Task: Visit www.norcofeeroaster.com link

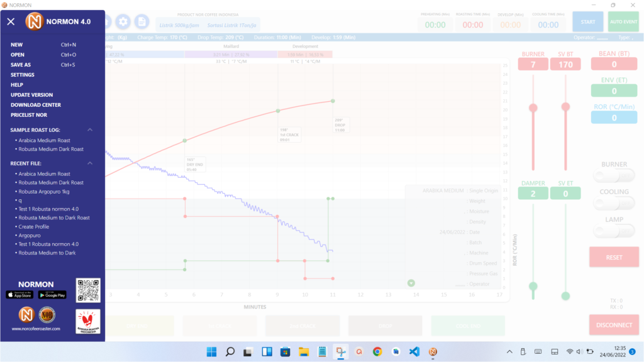Action: tap(36, 329)
